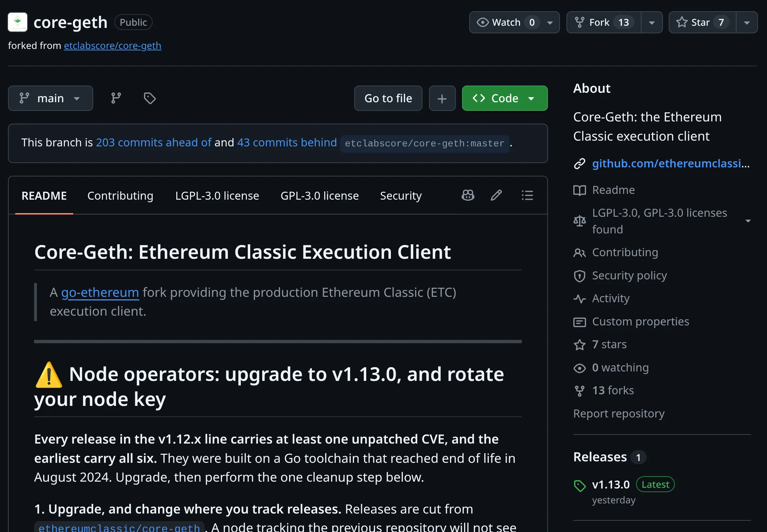The image size is (767, 532).
Task: Click the etclabscore/core-geth:master code label
Action: pos(425,144)
